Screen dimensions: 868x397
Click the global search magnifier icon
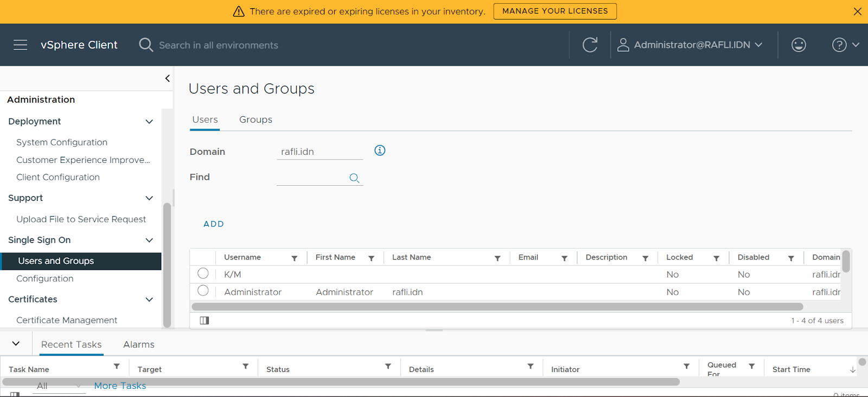pos(146,45)
